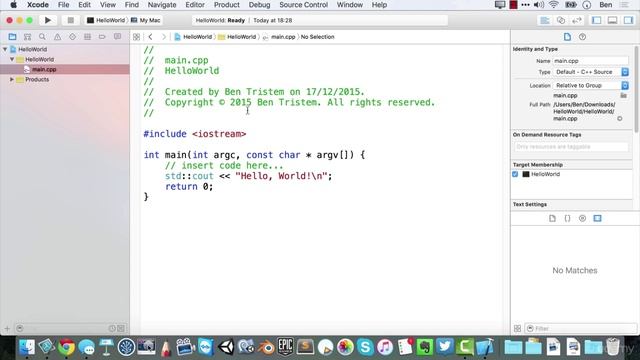Show File Template library

coord(552,218)
